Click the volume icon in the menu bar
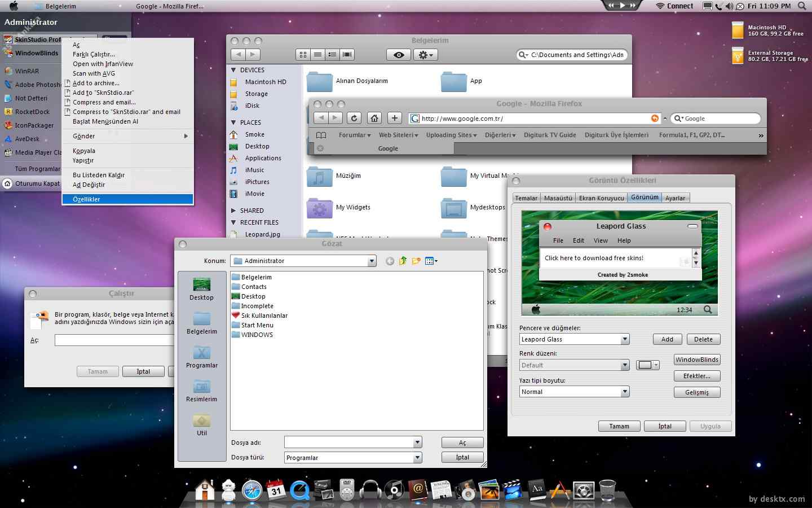The width and height of the screenshot is (812, 508). 729,6
